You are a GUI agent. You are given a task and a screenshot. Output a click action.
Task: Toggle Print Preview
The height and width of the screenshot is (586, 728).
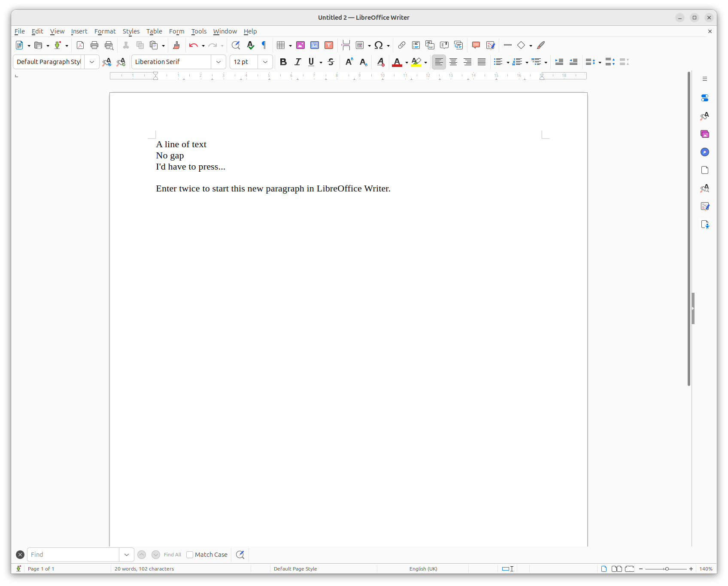[x=109, y=45]
